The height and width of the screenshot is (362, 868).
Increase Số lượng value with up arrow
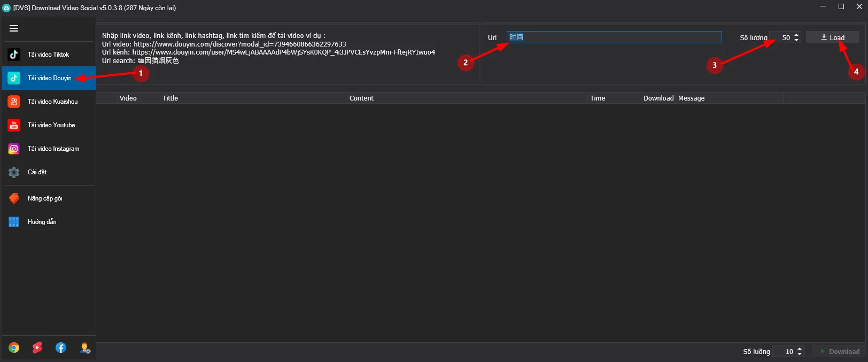796,35
